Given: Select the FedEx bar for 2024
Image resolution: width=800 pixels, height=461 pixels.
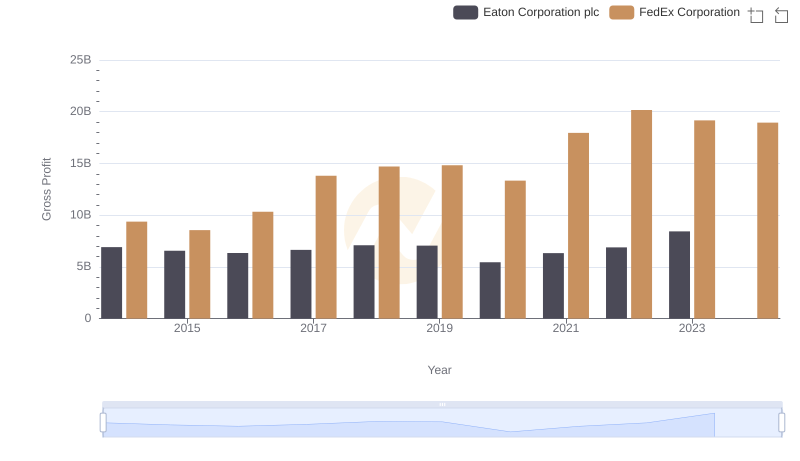Looking at the screenshot, I should coord(767,220).
